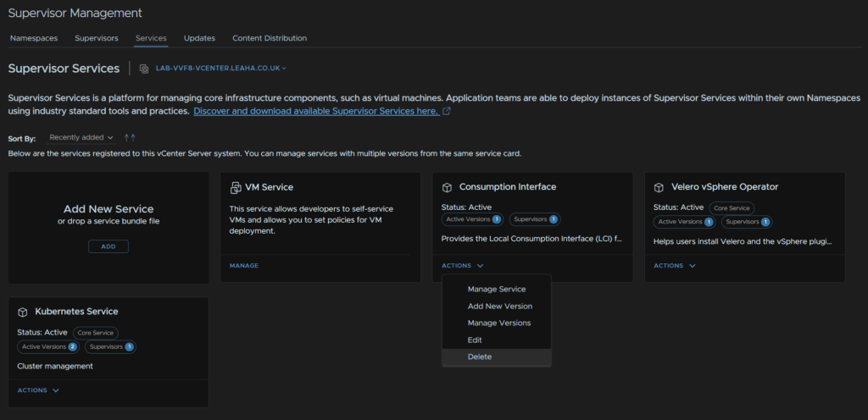The height and width of the screenshot is (420, 868).
Task: Click the 'or drop a service bundle file' text
Action: click(x=108, y=222)
